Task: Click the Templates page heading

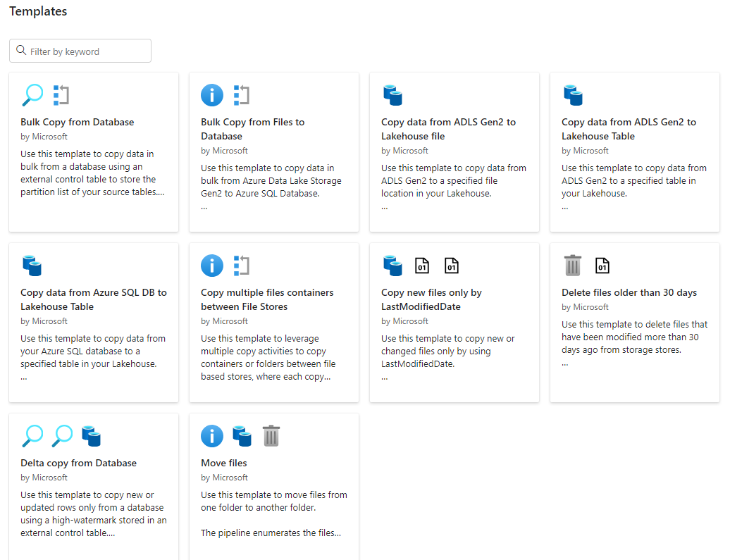Action: [38, 11]
